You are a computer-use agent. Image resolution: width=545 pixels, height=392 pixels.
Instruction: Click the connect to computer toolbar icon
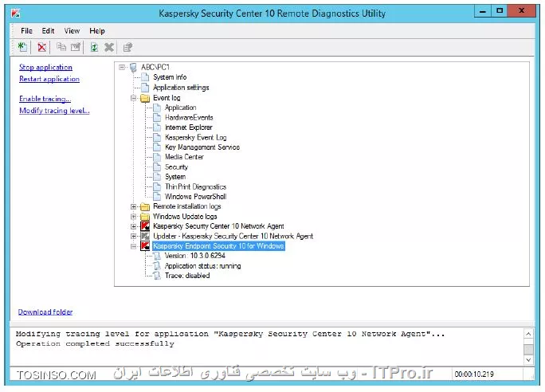click(22, 47)
